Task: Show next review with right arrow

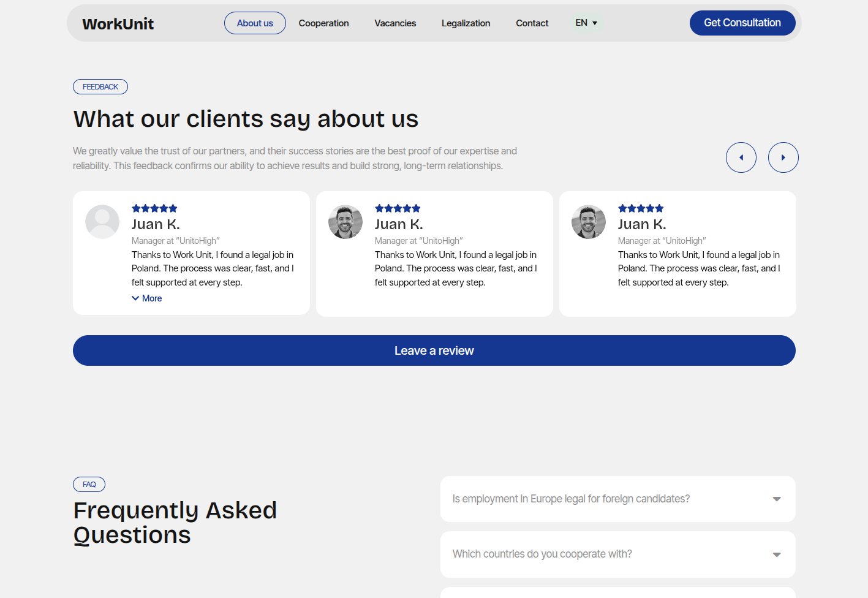Action: [783, 157]
